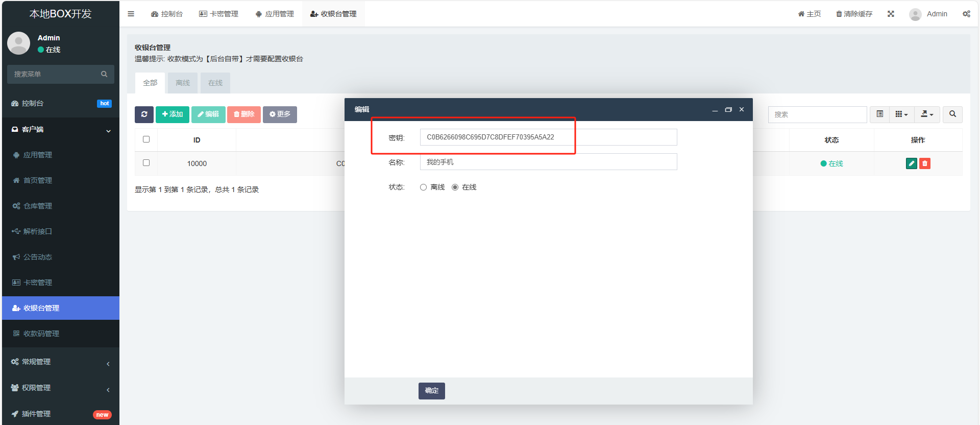This screenshot has width=980, height=425.
Task: Check the checkbox for row ID 10000
Action: (146, 163)
